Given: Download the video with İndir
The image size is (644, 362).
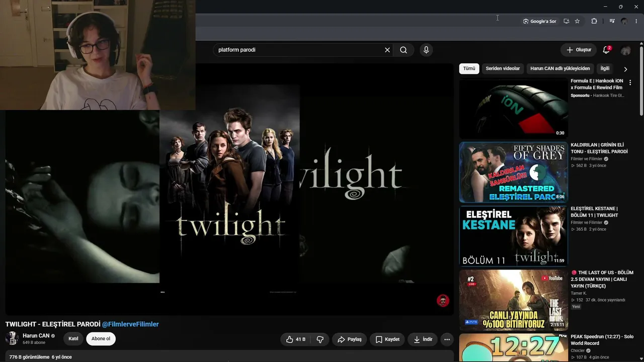Looking at the screenshot, I should pyautogui.click(x=423, y=339).
